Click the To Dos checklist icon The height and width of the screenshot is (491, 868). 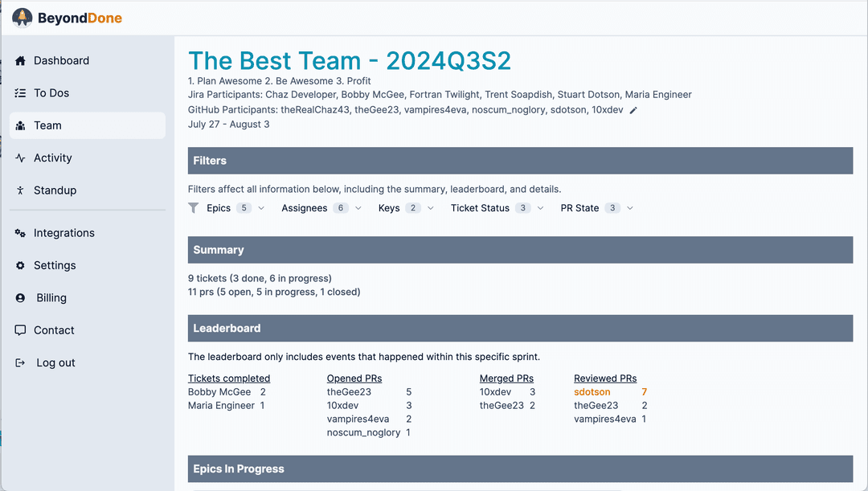(20, 93)
